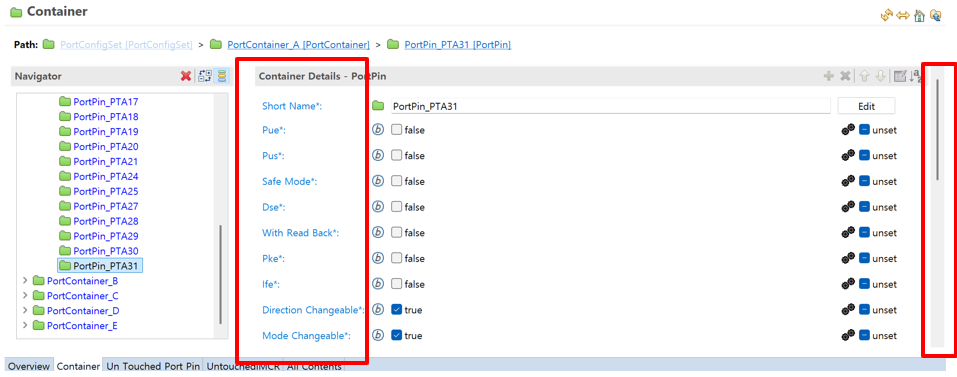Click the edit table icon in Container Details
This screenshot has width=957, height=377.
(900, 76)
